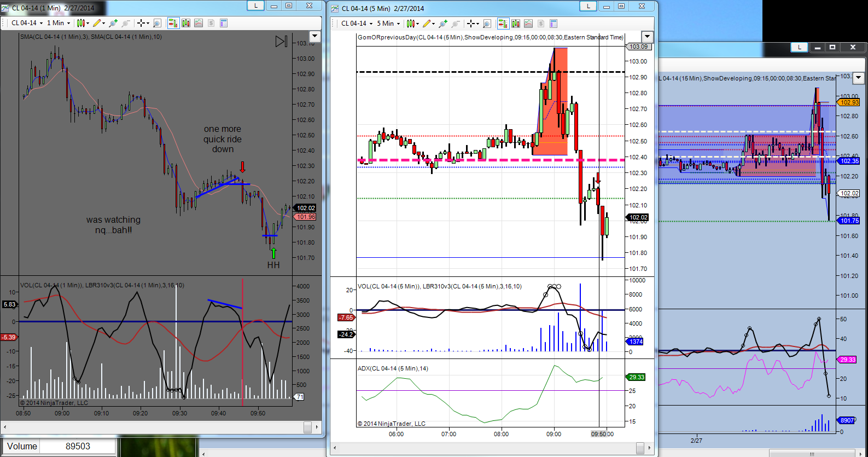Zoom out on the 5 Min chart
The image size is (868, 457).
tap(456, 24)
